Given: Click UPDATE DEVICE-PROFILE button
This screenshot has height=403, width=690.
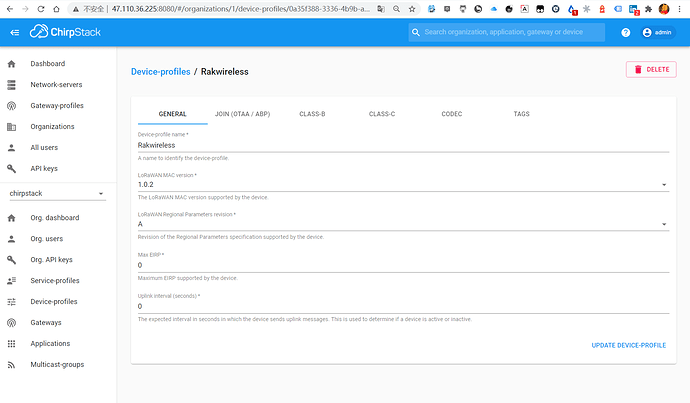Looking at the screenshot, I should (x=628, y=345).
